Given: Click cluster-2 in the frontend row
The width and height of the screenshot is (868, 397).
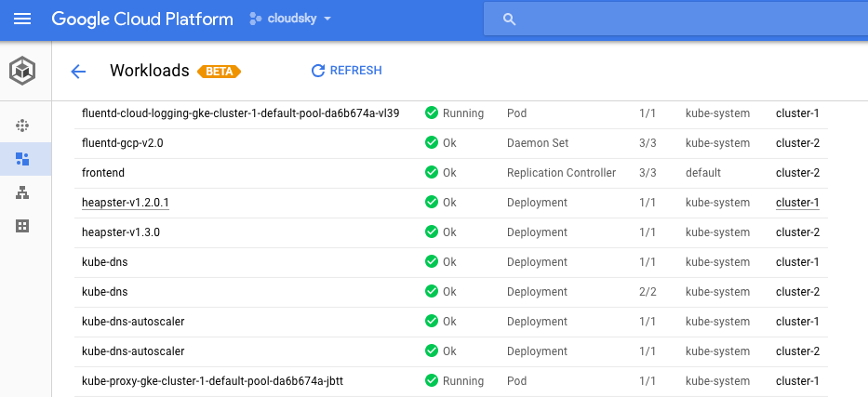Looking at the screenshot, I should click(x=797, y=173).
